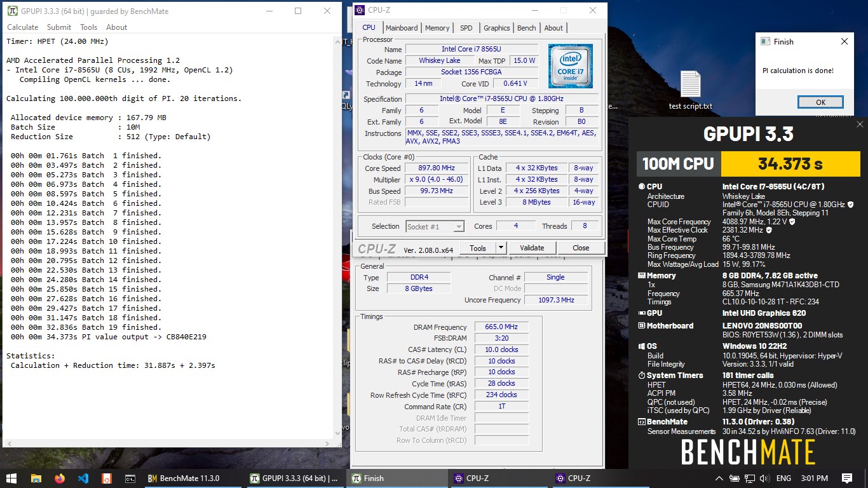Open the Graphics tab in CPU-Z
This screenshot has width=868, height=488.
pyautogui.click(x=496, y=28)
